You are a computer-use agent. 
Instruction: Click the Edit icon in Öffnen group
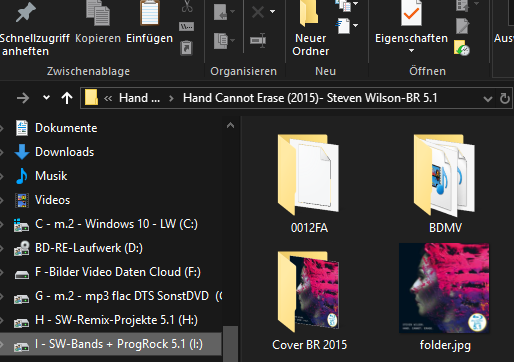[x=462, y=26]
